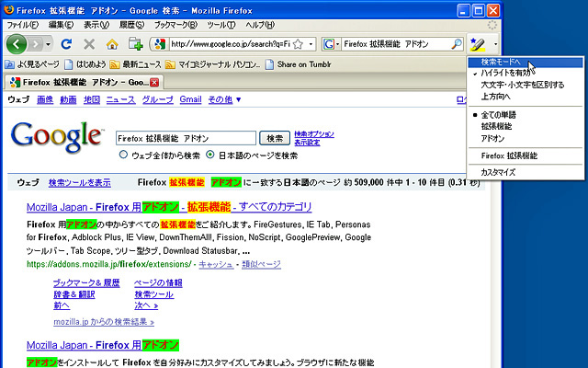Select 拡張機能 in the word list menu
The image size is (588, 368).
pyautogui.click(x=526, y=127)
